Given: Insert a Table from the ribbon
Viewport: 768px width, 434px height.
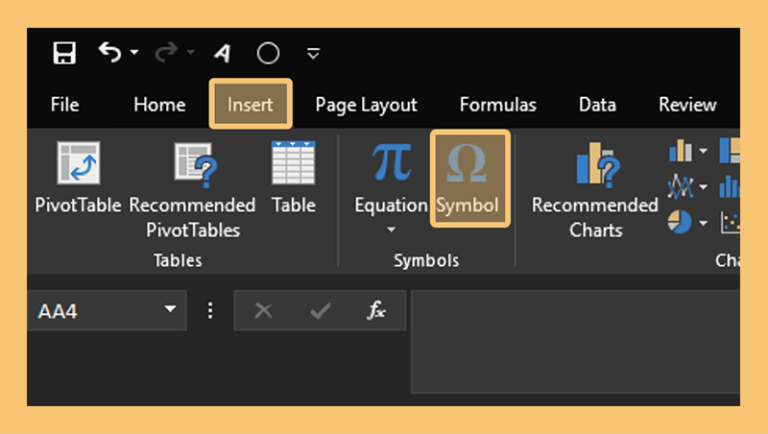Looking at the screenshot, I should click(293, 178).
